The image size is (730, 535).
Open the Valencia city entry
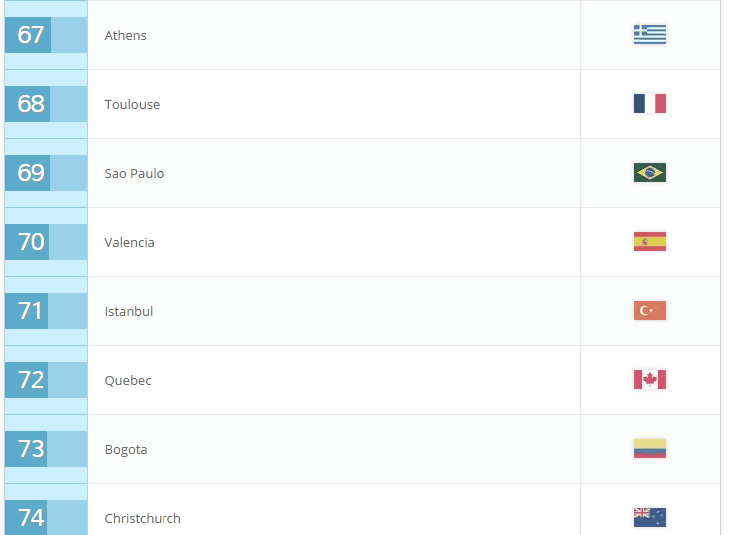coord(129,242)
